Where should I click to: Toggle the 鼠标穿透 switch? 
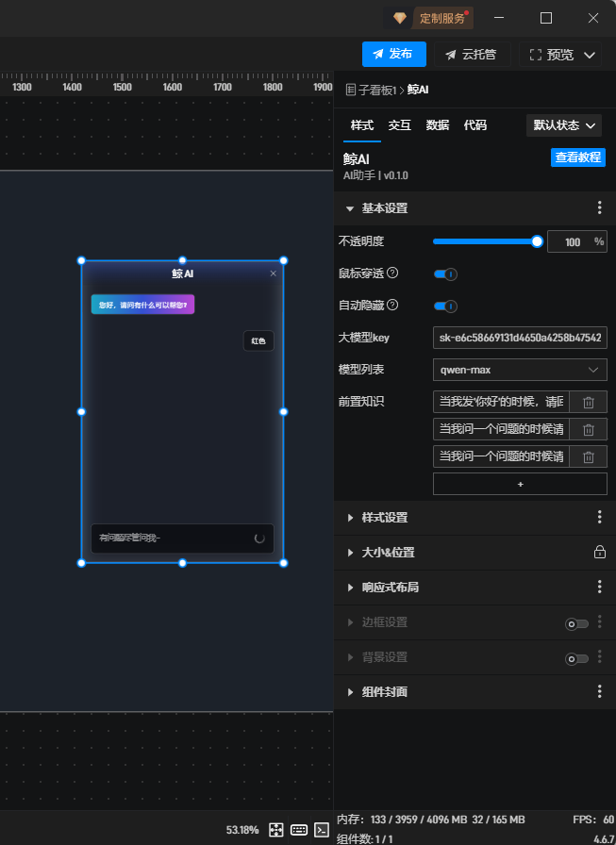(x=445, y=274)
